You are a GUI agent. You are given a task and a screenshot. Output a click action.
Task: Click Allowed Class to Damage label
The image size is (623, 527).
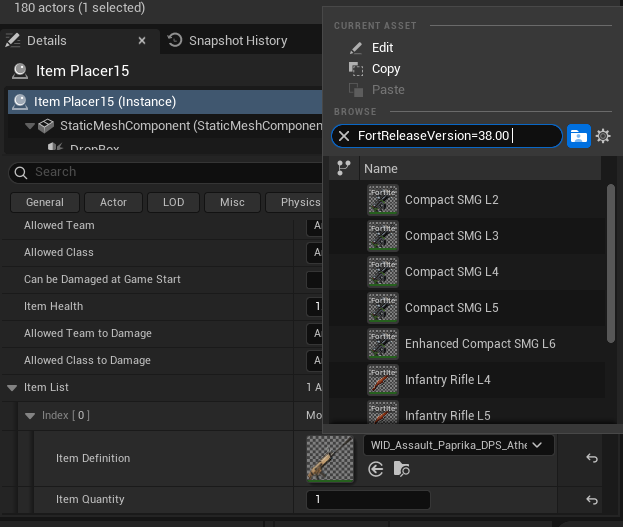click(87, 360)
